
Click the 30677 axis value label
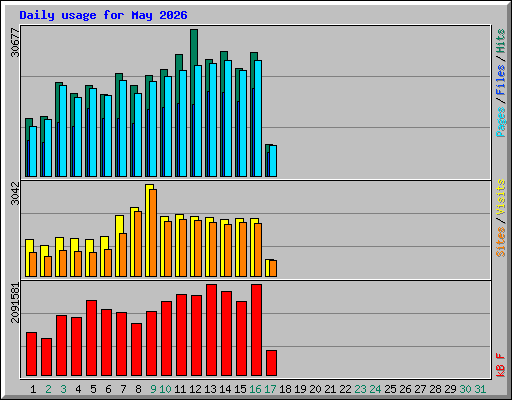click(15, 43)
